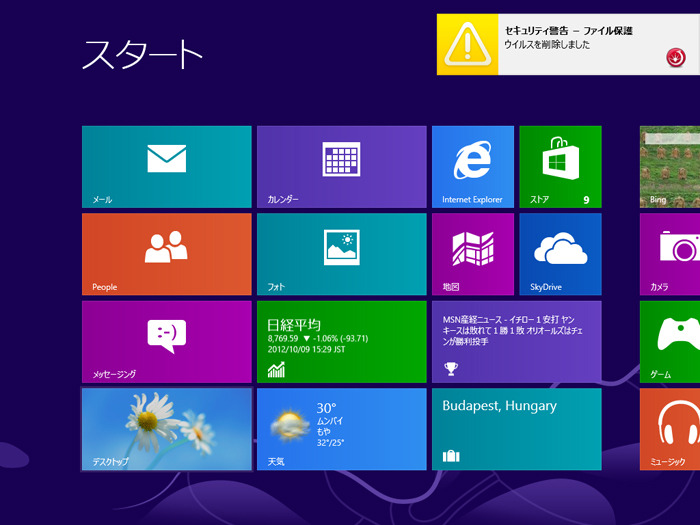Click the chart icon on finance tile

[x=276, y=370]
